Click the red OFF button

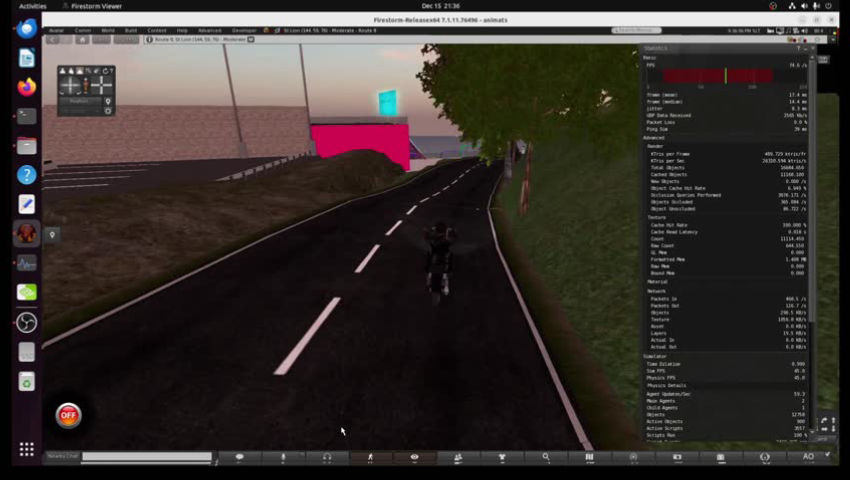click(x=68, y=414)
